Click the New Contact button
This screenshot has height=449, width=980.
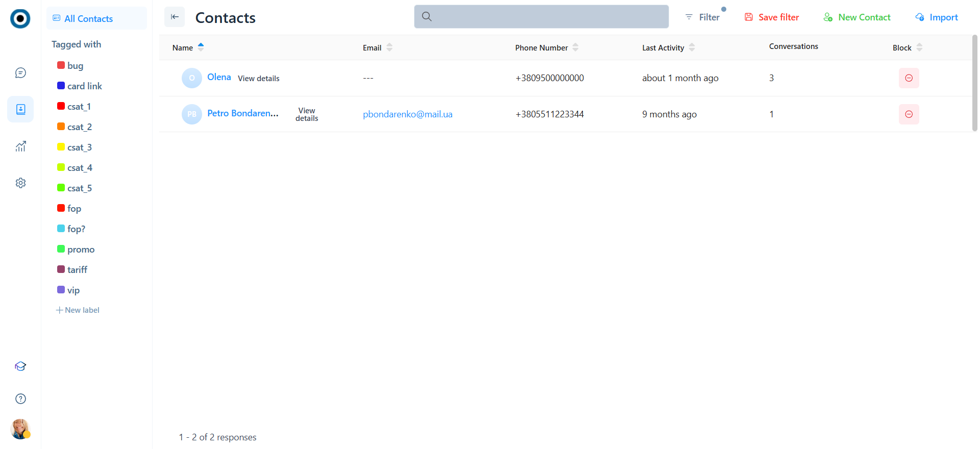[x=857, y=17]
